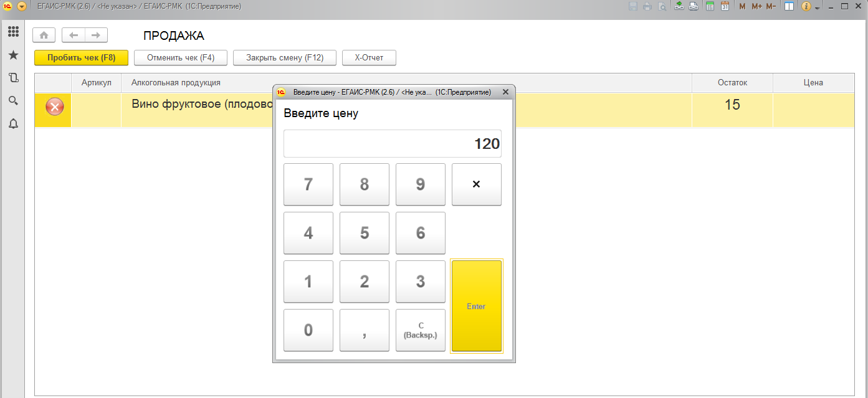Click the Артикул column header

(x=97, y=83)
